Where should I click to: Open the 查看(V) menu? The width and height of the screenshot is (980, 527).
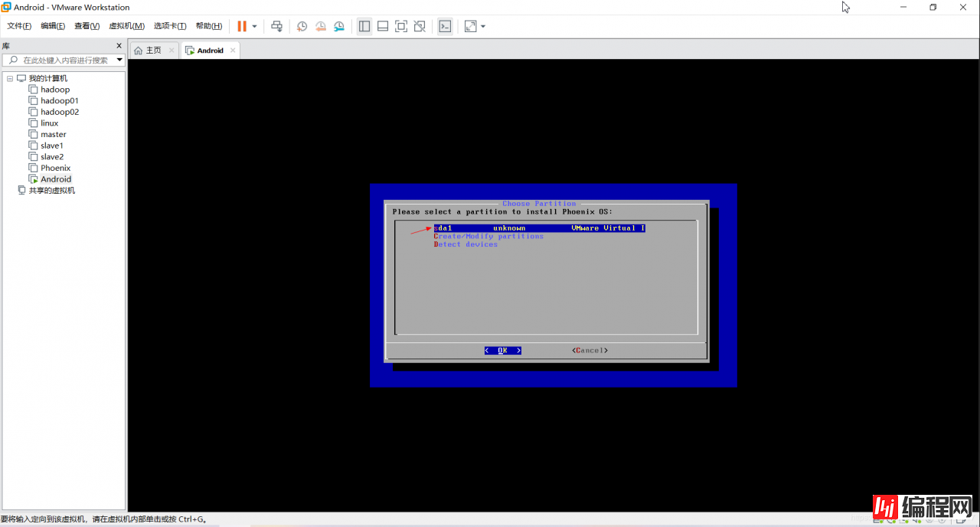87,26
